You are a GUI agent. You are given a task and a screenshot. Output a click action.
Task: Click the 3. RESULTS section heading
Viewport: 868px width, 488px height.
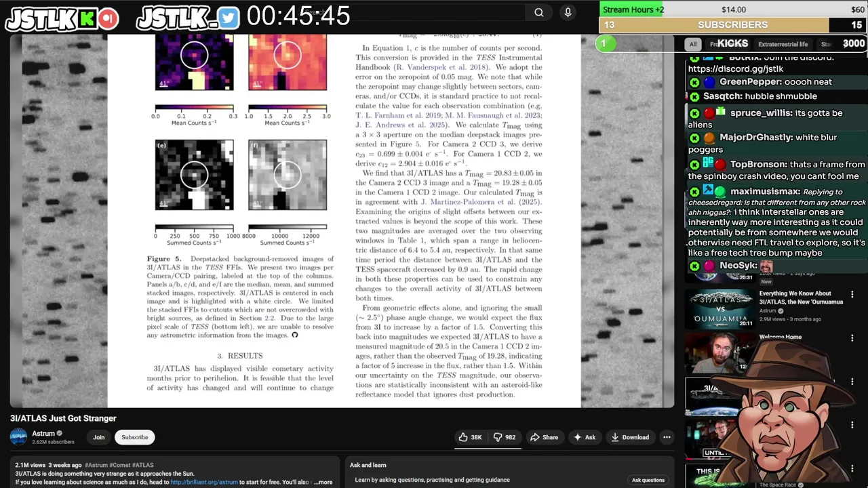click(x=239, y=355)
